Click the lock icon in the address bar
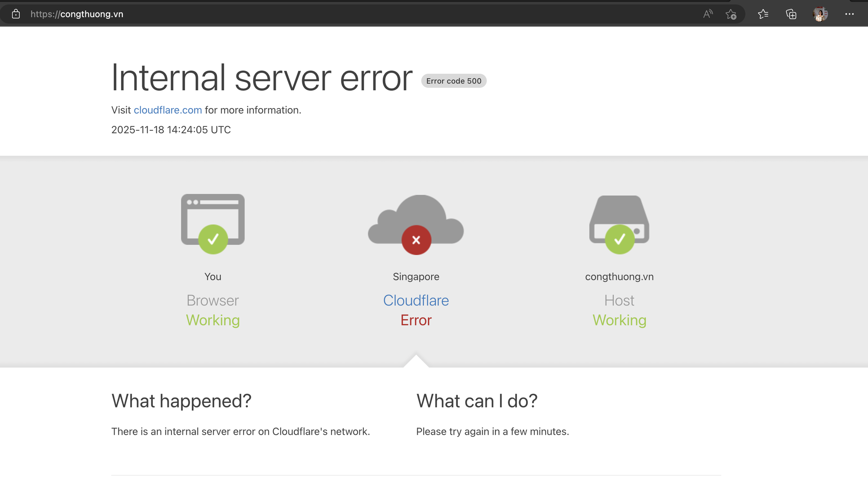Screen dimensions: 868x496 (x=16, y=14)
